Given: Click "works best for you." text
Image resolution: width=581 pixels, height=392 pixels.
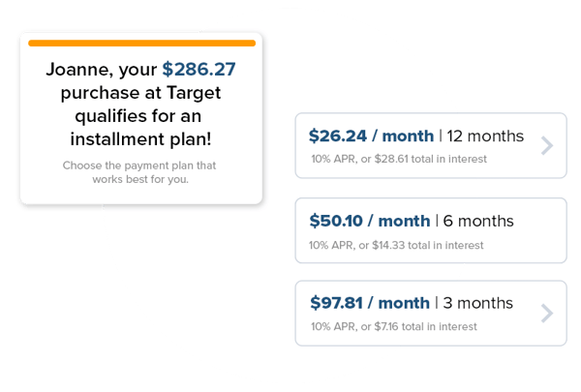Looking at the screenshot, I should (140, 179).
